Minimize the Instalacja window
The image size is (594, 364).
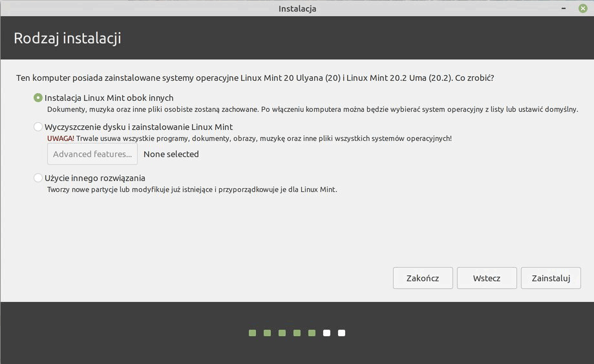pyautogui.click(x=564, y=8)
